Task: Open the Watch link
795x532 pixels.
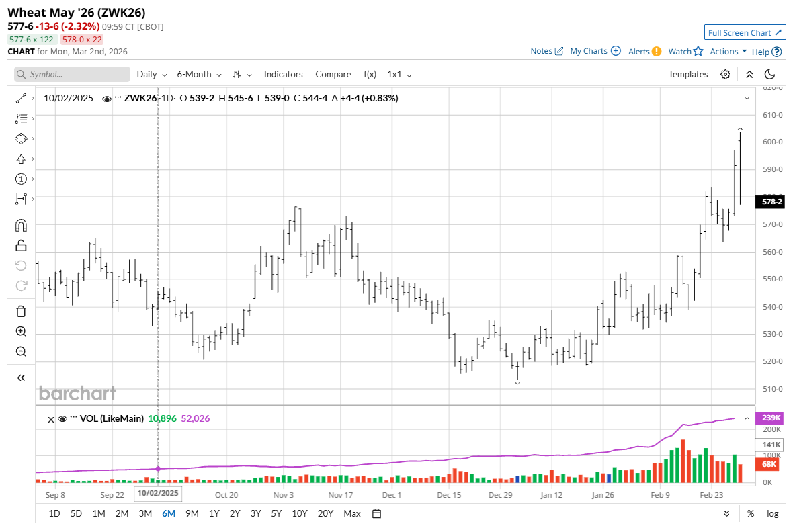Action: (x=679, y=51)
